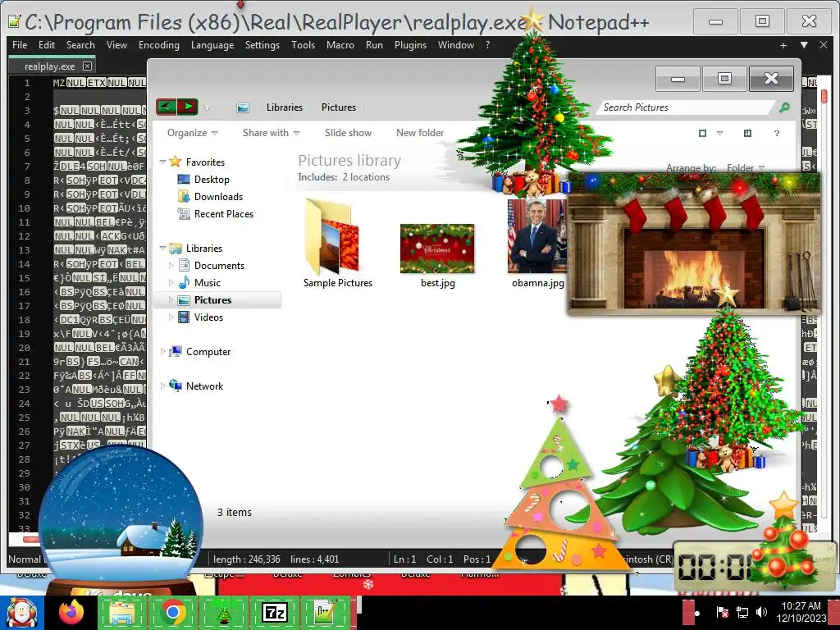The image size is (840, 630).
Task: Open 7-Zip from the taskbar
Action: click(274, 613)
